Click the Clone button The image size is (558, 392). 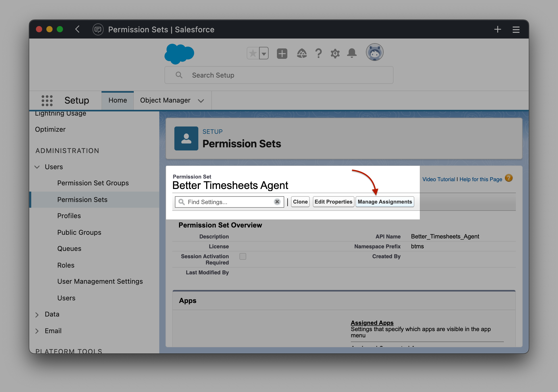(300, 201)
